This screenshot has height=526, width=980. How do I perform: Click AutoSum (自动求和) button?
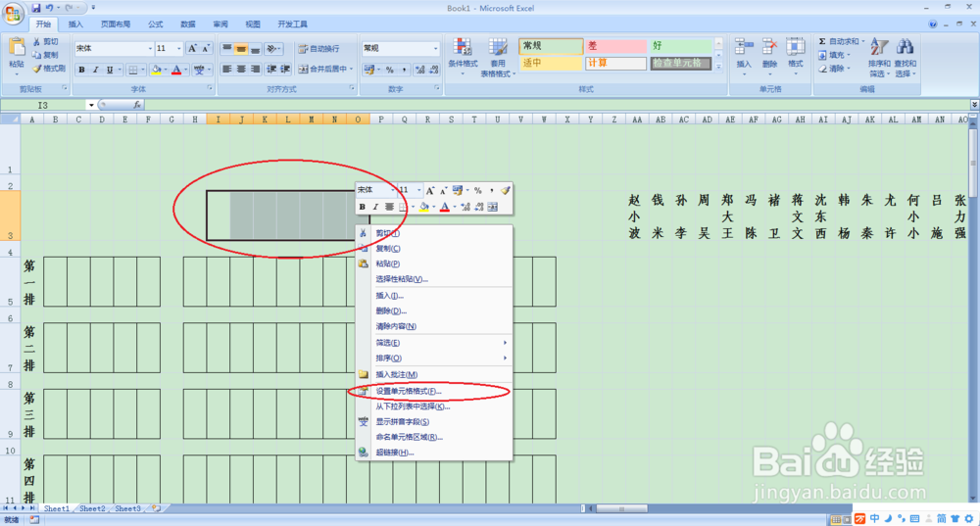[x=841, y=41]
